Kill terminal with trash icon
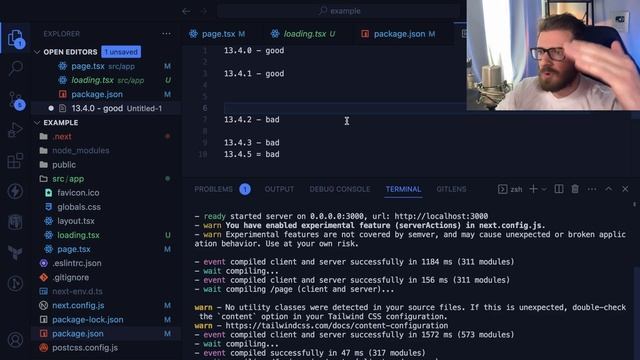 575,189
